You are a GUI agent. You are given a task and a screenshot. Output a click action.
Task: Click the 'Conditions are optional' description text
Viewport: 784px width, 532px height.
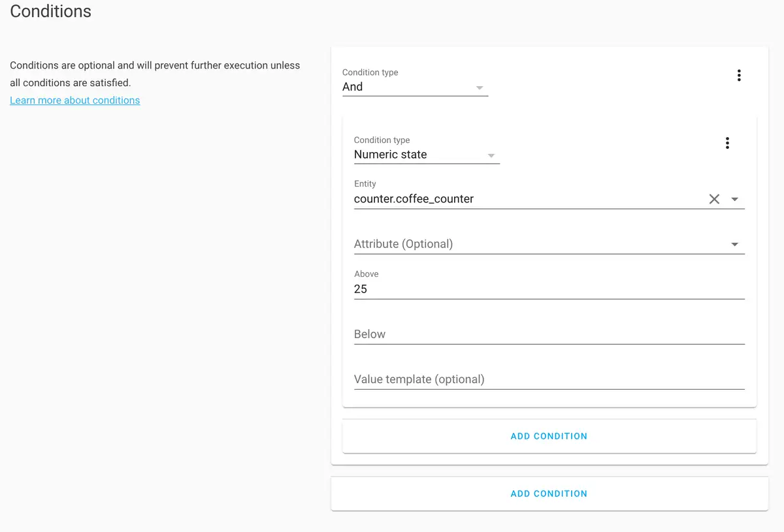pyautogui.click(x=155, y=66)
